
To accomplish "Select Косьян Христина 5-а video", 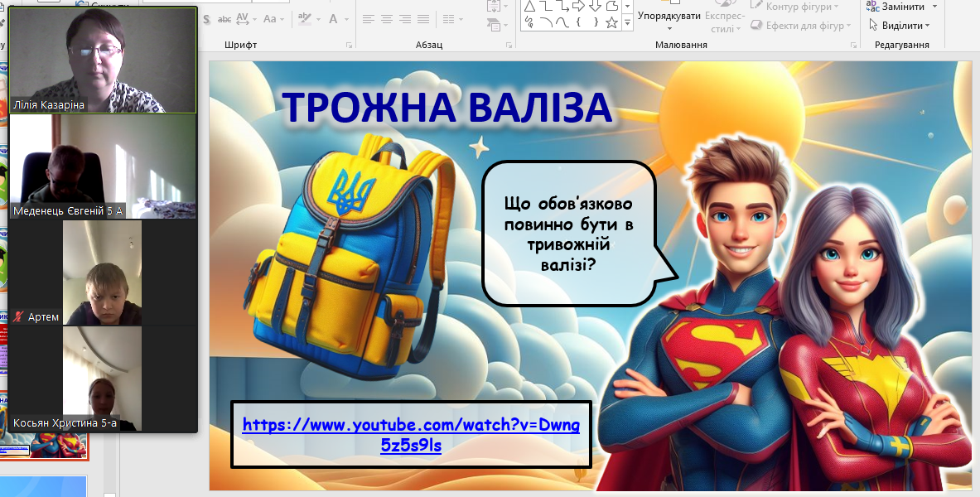I will (103, 379).
